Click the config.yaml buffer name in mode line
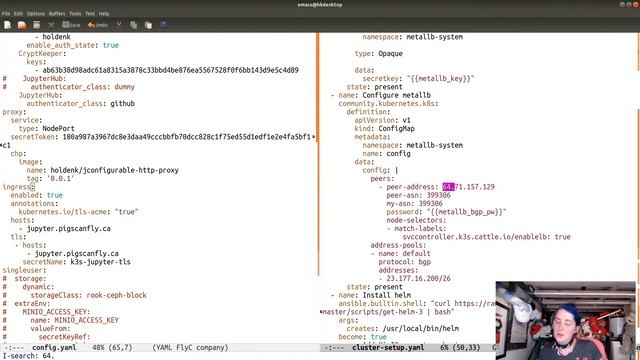Screen dimensions: 640x360 click(54, 348)
